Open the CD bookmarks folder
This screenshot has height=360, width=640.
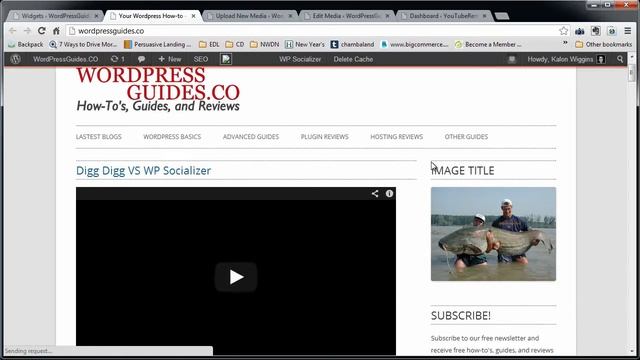pos(235,44)
